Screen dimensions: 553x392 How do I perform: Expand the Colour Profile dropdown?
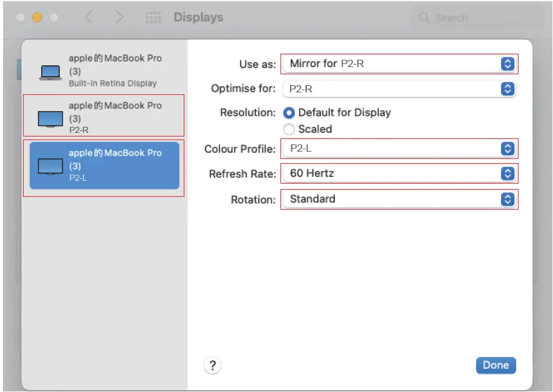tap(399, 149)
